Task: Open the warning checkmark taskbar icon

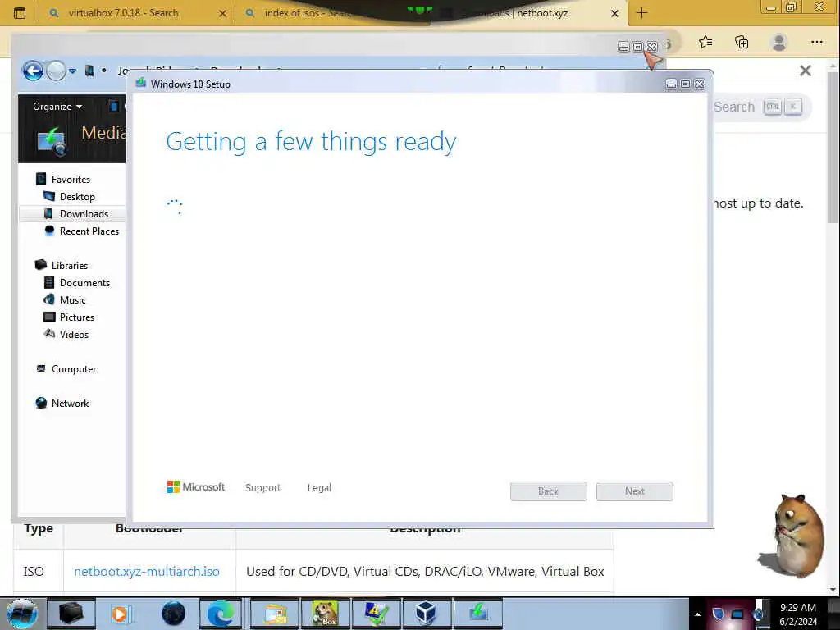Action: [x=376, y=614]
